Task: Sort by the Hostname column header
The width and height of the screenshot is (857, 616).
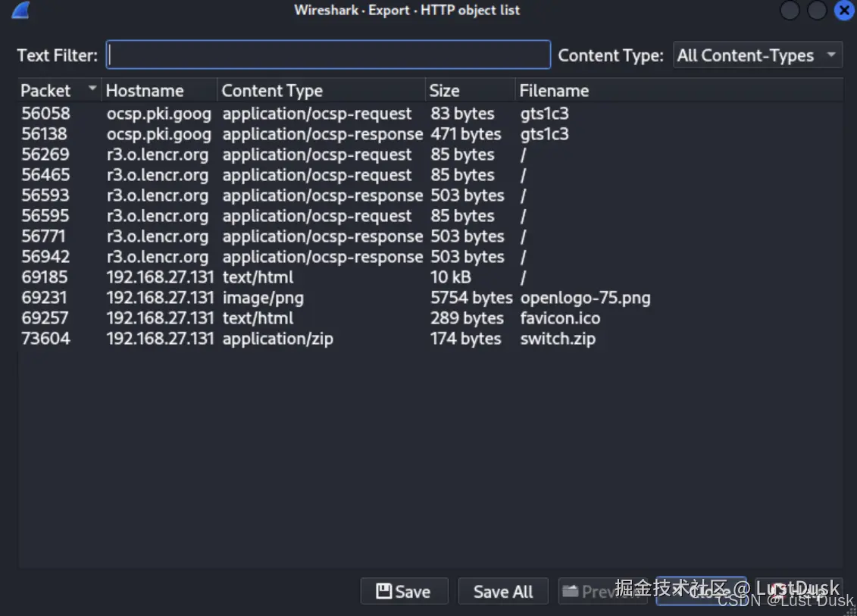Action: tap(160, 90)
